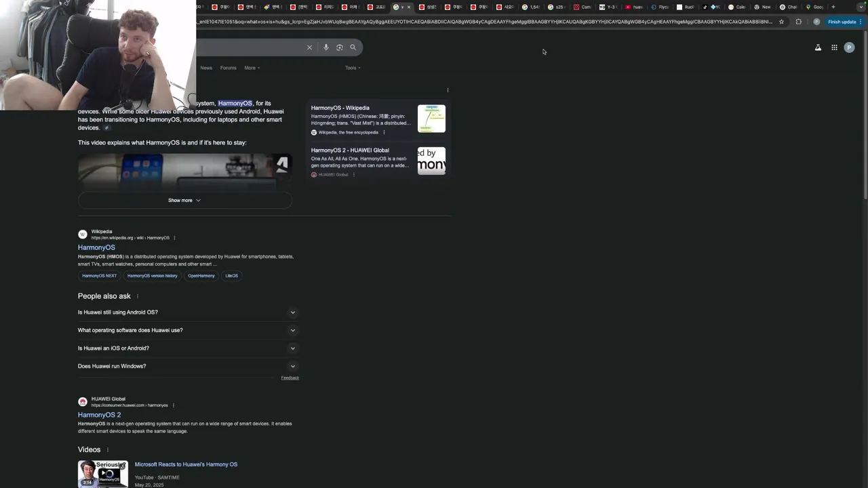Expand 'Does Huawei run Windows?' question
Image resolution: width=868 pixels, height=488 pixels.
click(187, 366)
